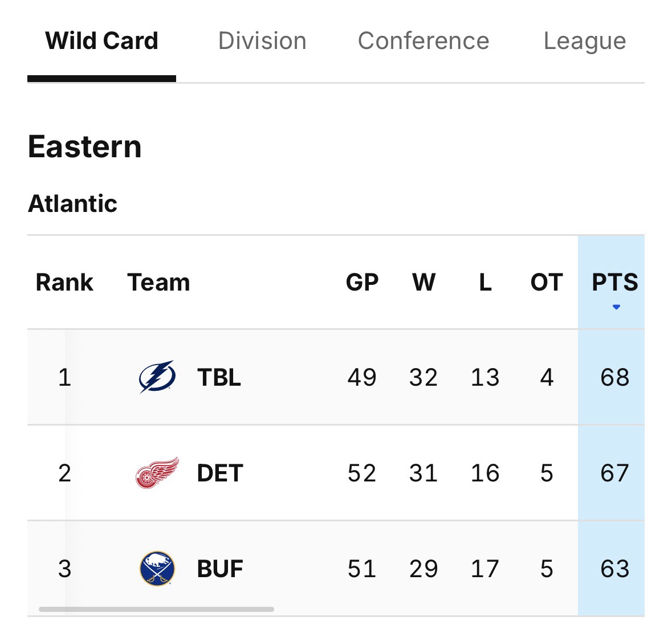The image size is (672, 629).
Task: Sort table by OT column header
Action: pos(547,283)
